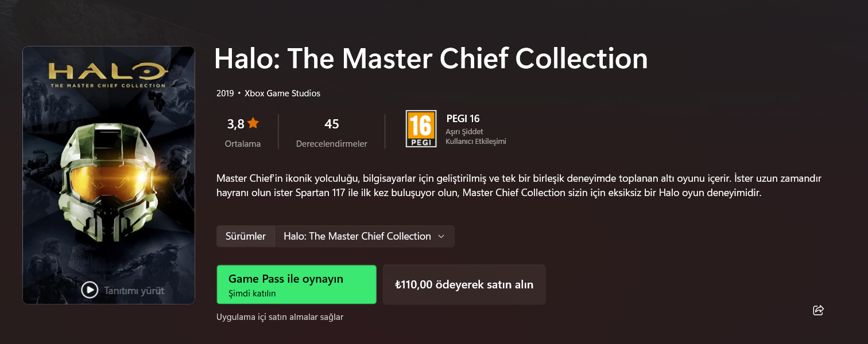Screen dimensions: 868x344
Task: Click the Aşırı Şiddet content descriptor
Action: tap(464, 132)
